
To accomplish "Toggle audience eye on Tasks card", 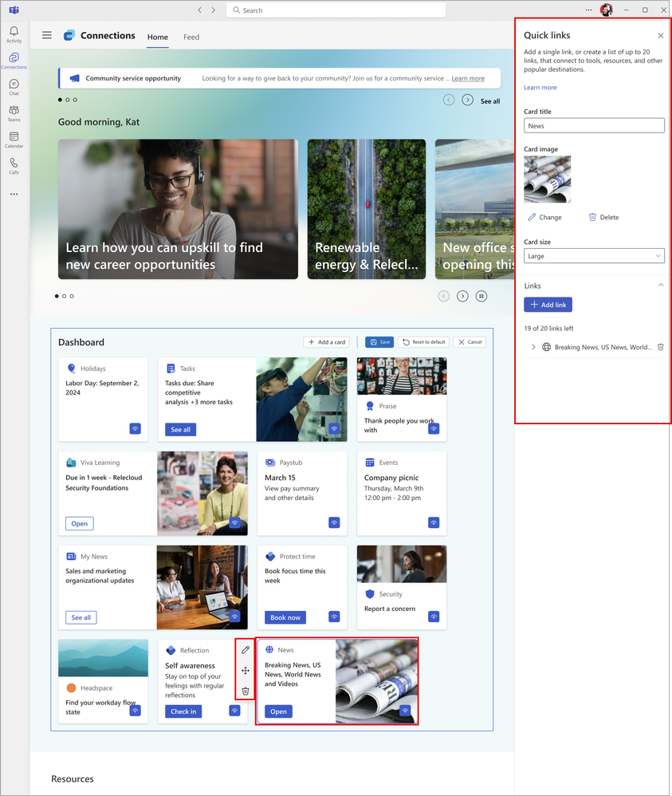I will pos(334,428).
